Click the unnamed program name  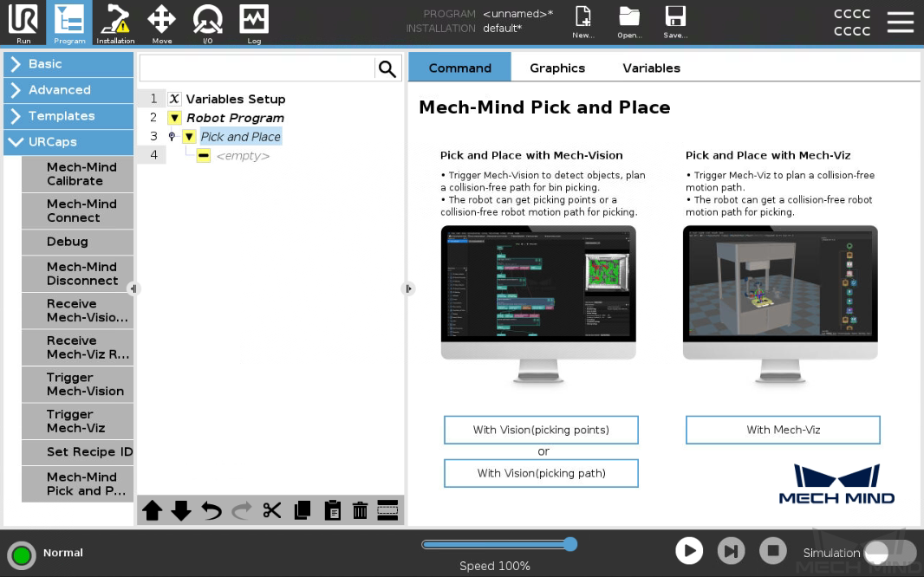[518, 14]
